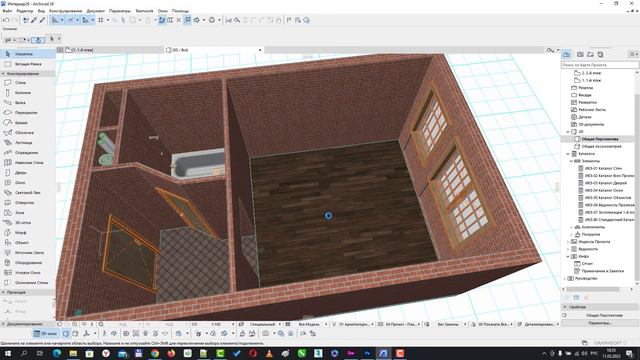Image resolution: width=640 pixels, height=360 pixels.
Task: Select the Отверстие (Opening) tool
Action: (28, 202)
